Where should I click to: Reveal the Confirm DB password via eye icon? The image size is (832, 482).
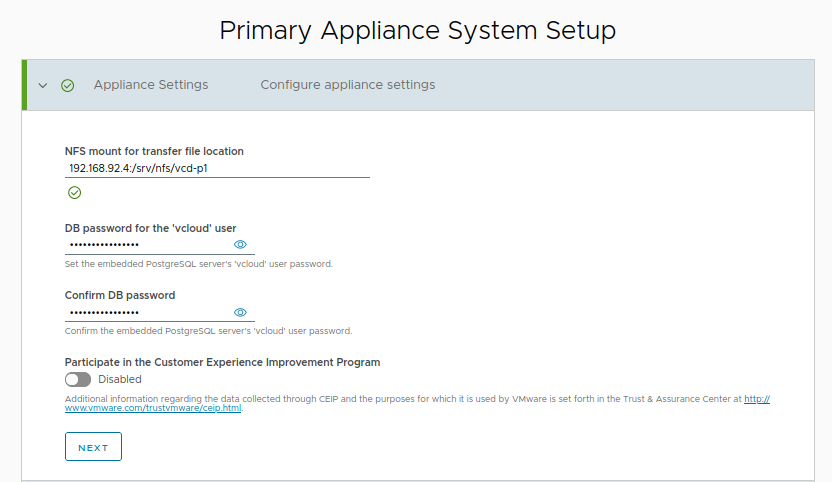pos(240,312)
